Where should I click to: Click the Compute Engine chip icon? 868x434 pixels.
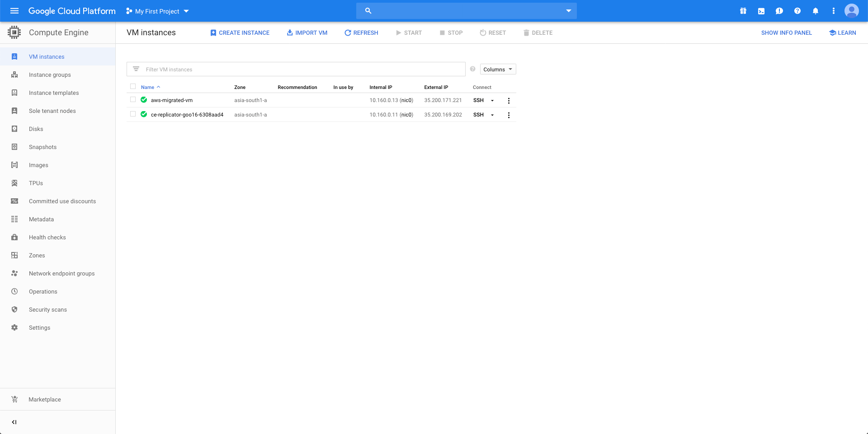click(x=14, y=33)
